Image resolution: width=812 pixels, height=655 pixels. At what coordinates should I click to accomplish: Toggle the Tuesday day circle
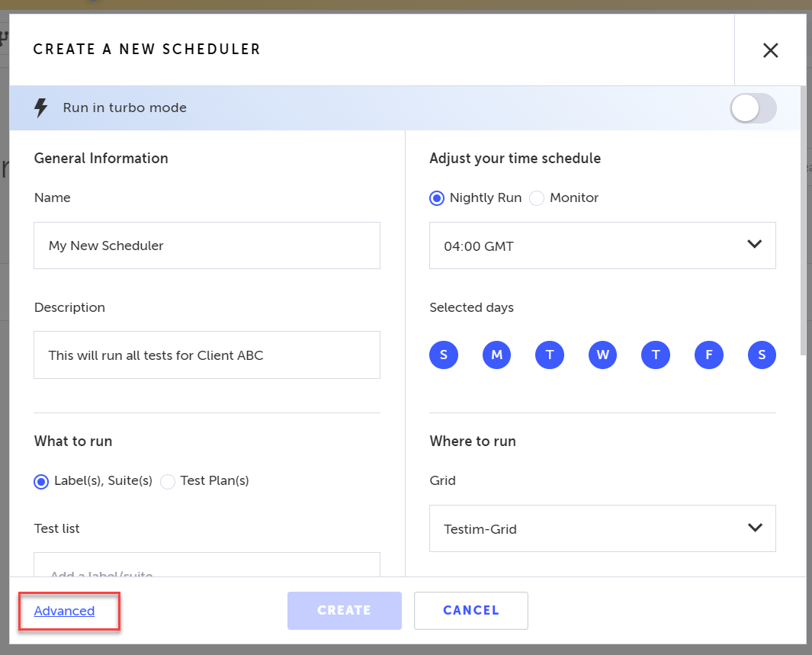550,355
